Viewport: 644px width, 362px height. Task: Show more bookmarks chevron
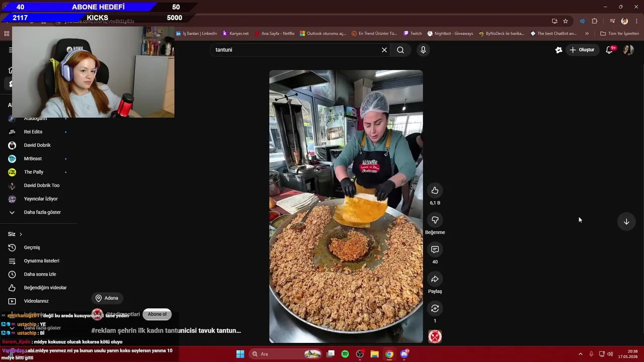coord(587,34)
